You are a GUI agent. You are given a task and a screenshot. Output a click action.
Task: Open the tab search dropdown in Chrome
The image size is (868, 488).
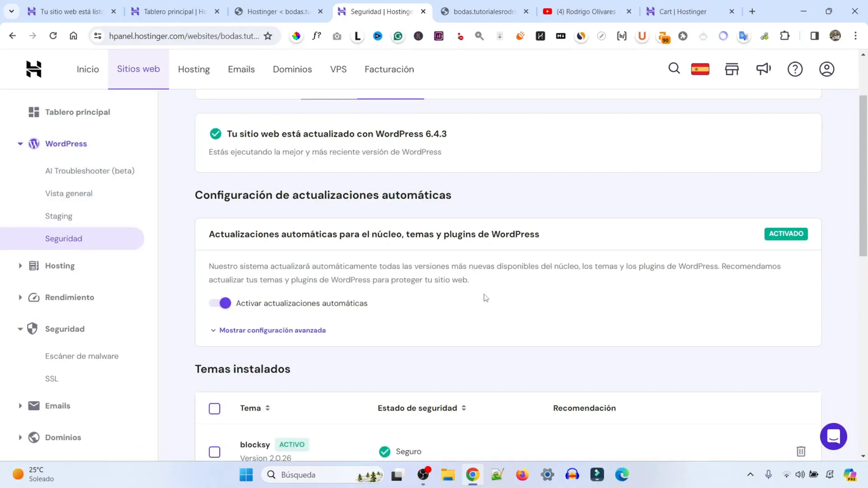pyautogui.click(x=11, y=11)
